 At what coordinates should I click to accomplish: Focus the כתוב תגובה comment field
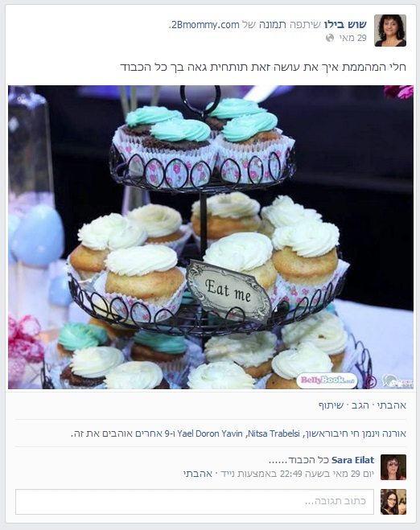(x=195, y=502)
